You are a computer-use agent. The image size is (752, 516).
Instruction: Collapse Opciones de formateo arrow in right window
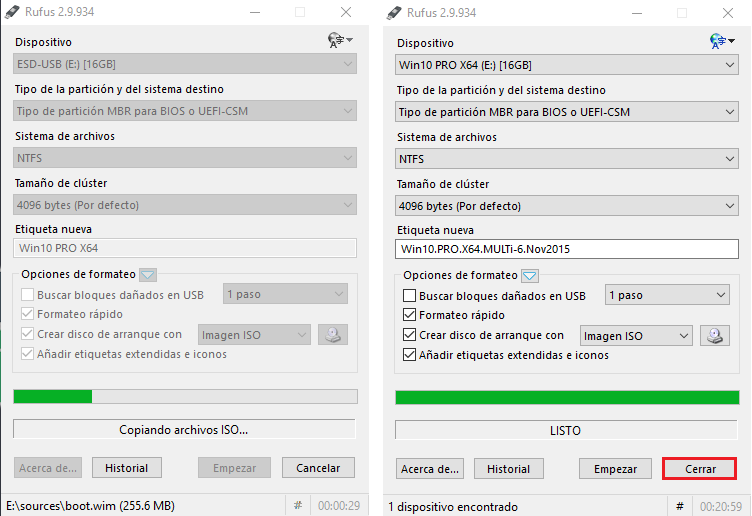point(529,276)
